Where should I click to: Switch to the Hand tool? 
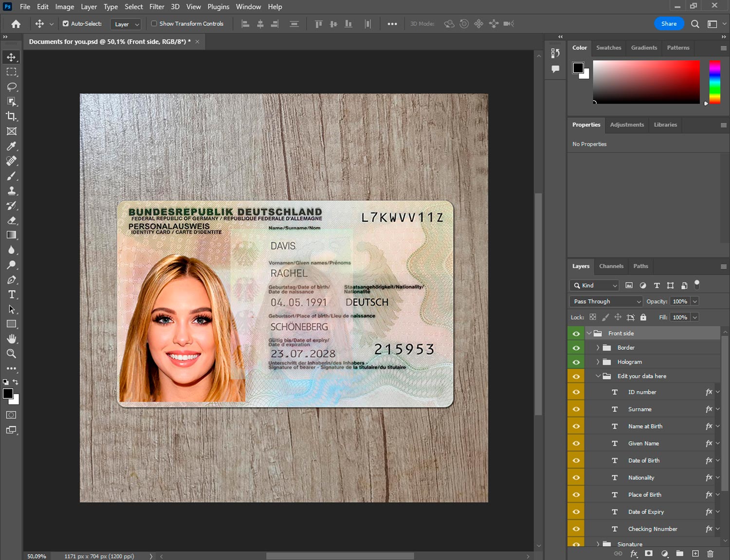pos(12,339)
